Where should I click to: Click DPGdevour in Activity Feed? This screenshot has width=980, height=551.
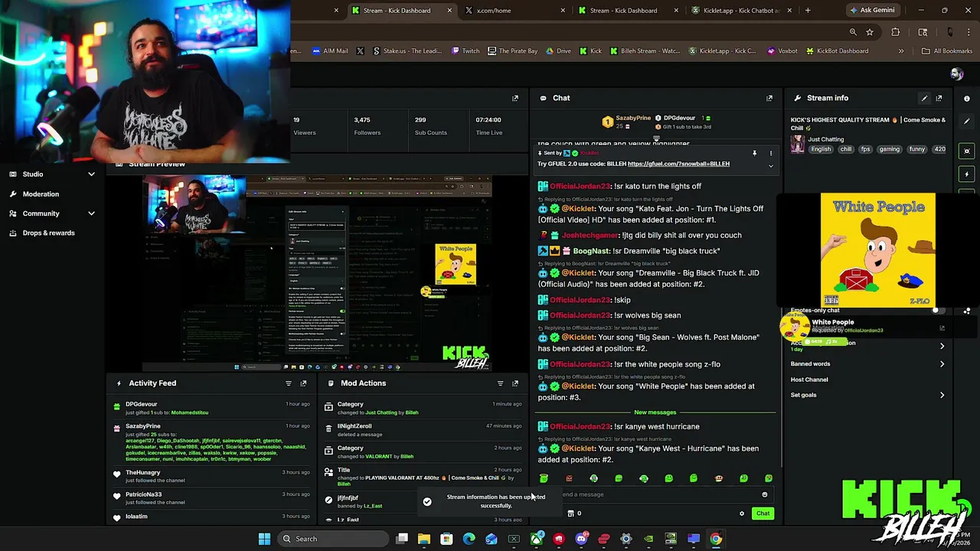coord(141,404)
